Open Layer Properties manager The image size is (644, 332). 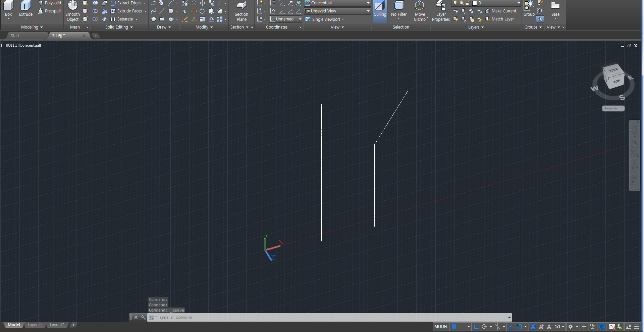pos(441,11)
